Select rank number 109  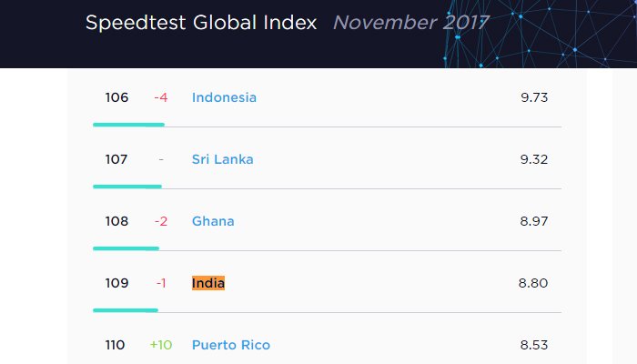(x=116, y=283)
